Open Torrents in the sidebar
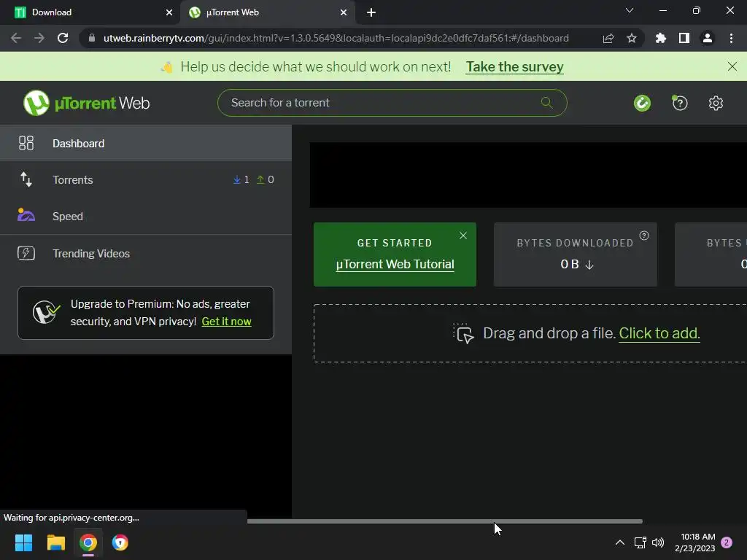This screenshot has width=747, height=560. 146,179
